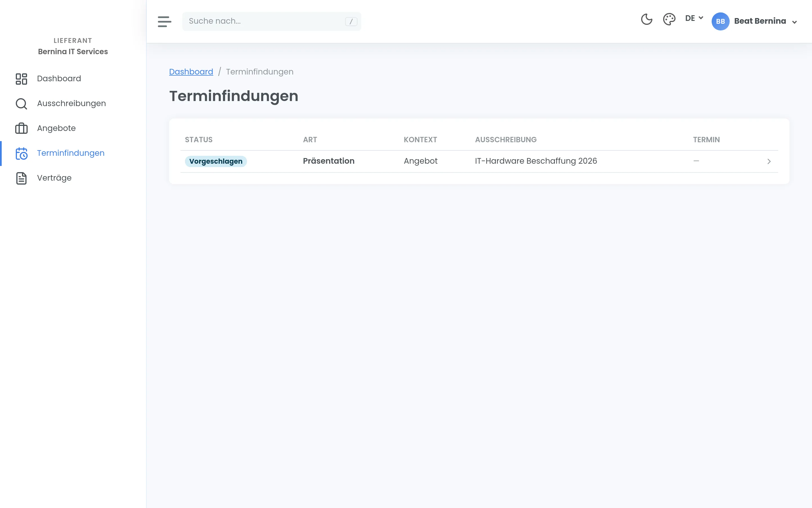Viewport: 812px width, 508px height.
Task: Switch to dark mode moon icon
Action: (646, 19)
